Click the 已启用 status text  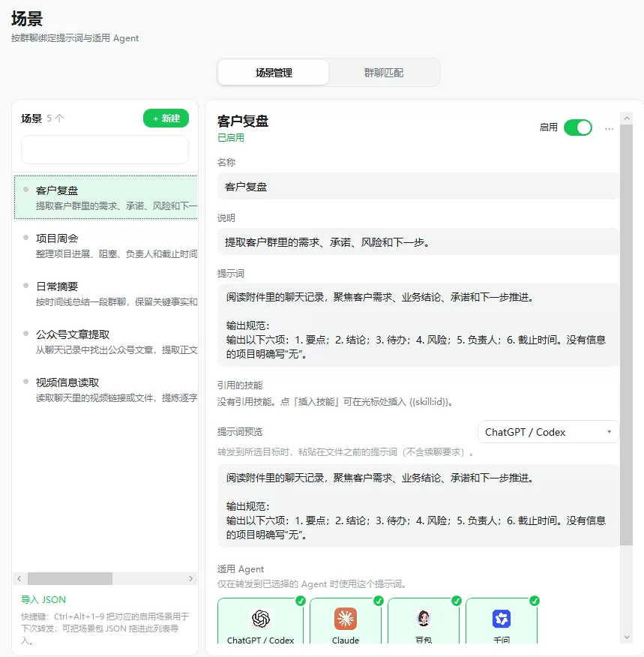[231, 138]
